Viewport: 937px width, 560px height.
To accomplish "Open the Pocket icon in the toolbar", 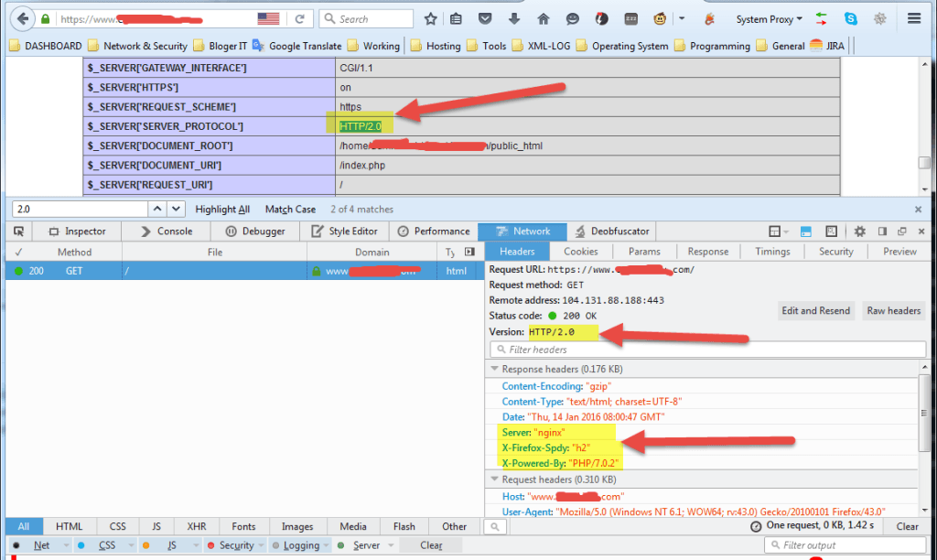I will click(x=485, y=19).
